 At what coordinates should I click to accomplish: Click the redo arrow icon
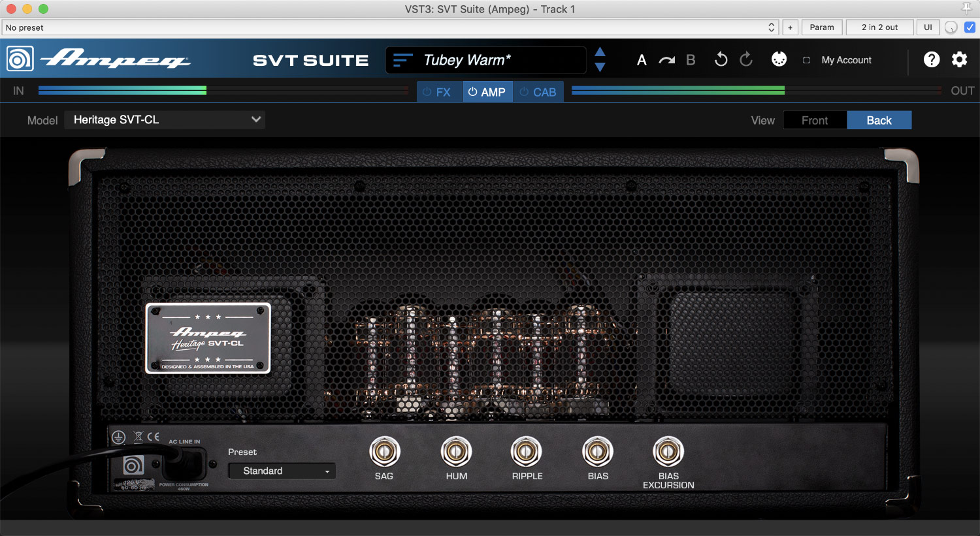click(746, 59)
